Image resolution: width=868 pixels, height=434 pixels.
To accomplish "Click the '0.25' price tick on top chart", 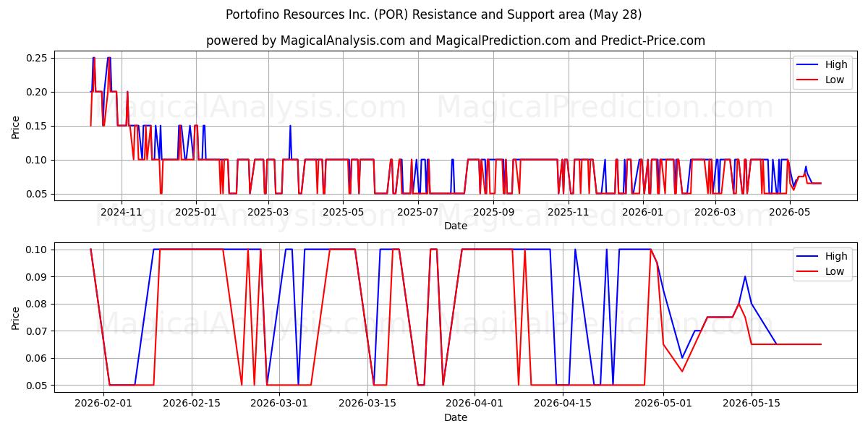I will [x=37, y=58].
